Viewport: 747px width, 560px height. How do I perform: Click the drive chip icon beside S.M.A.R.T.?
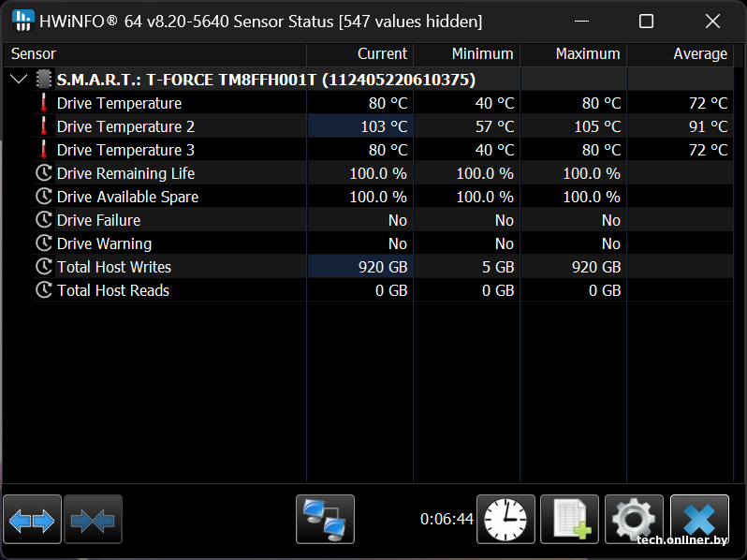[43, 79]
